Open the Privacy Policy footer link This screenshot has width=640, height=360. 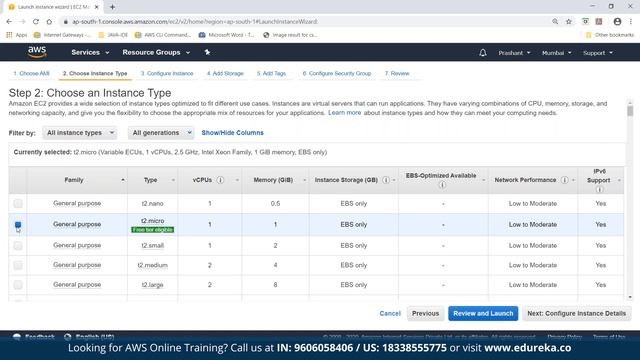tap(564, 337)
